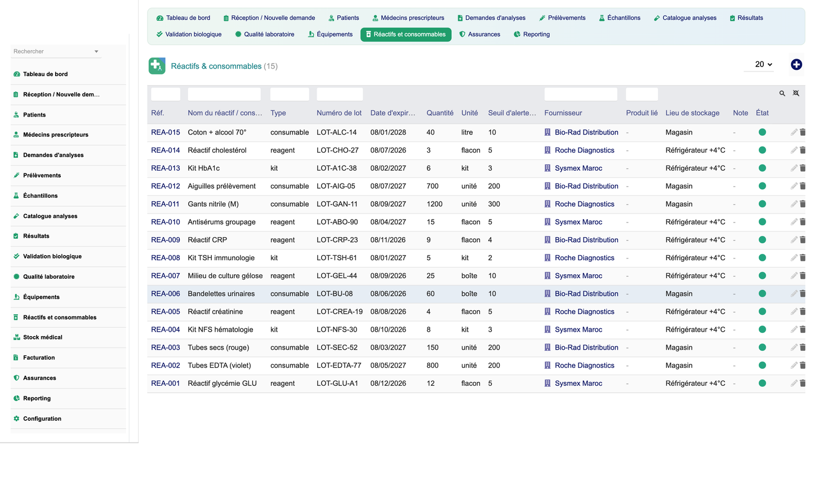814x504 pixels.
Task: Select Réactifs et consommables active top tab
Action: (x=406, y=34)
